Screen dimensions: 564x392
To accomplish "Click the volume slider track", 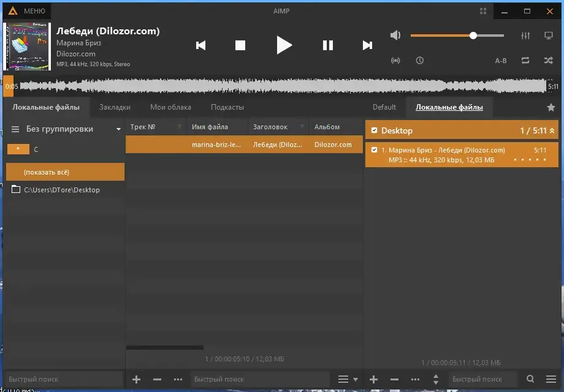I will [457, 36].
